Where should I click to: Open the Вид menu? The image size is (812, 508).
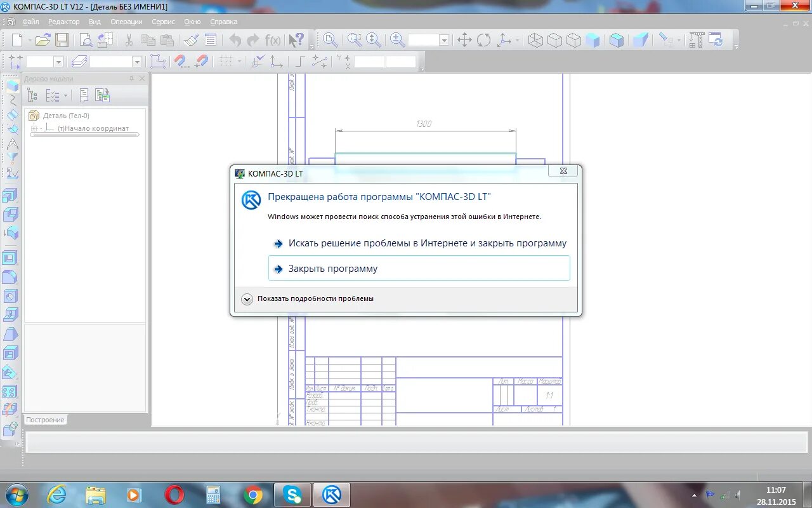pos(95,22)
